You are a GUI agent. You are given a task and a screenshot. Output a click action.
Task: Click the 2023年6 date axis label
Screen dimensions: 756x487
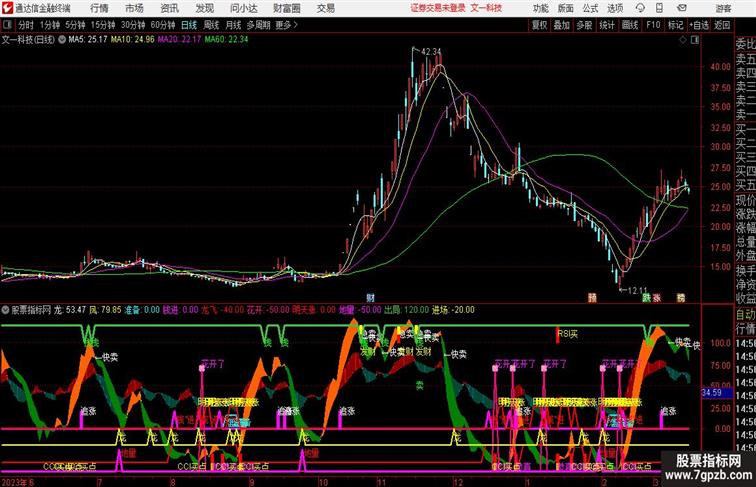point(18,482)
